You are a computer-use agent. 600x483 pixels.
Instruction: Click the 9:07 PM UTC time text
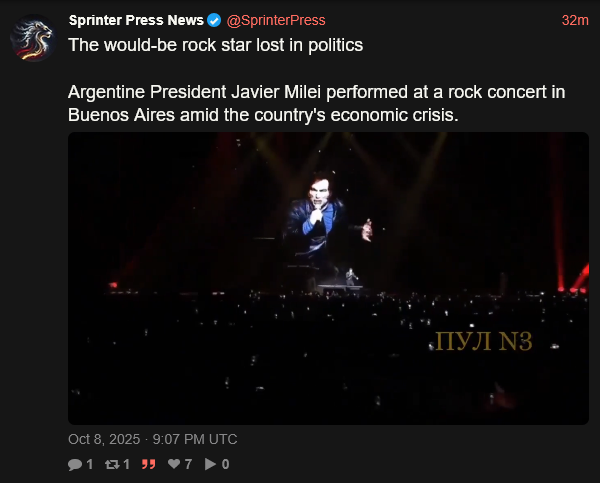click(195, 439)
